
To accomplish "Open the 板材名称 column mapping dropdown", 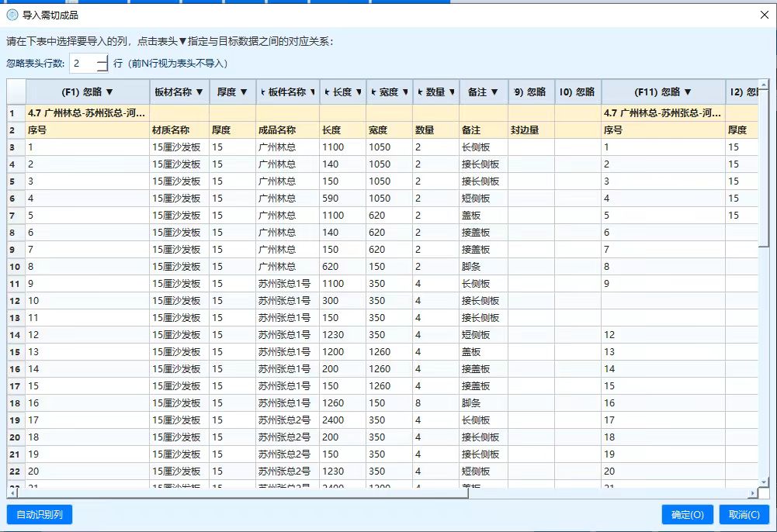I will pyautogui.click(x=199, y=92).
